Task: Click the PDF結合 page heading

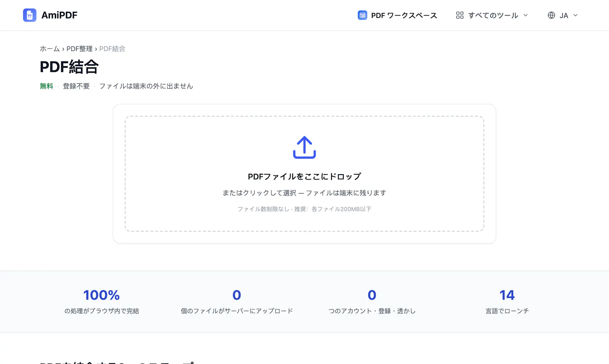Action: pyautogui.click(x=69, y=67)
